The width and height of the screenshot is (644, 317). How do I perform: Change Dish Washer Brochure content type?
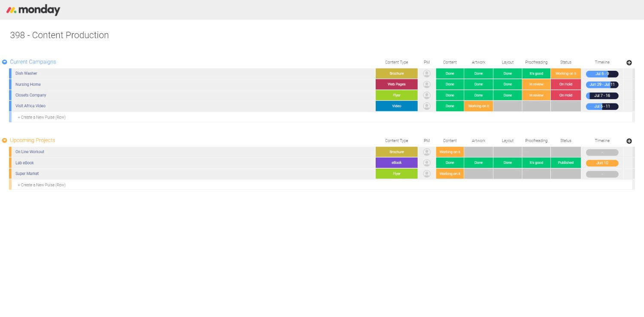[x=397, y=73]
